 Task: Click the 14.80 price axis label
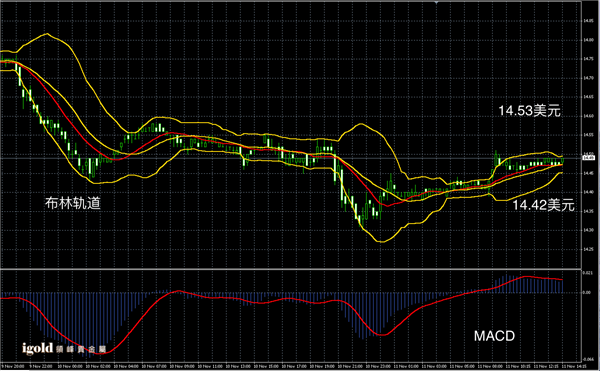pyautogui.click(x=588, y=40)
